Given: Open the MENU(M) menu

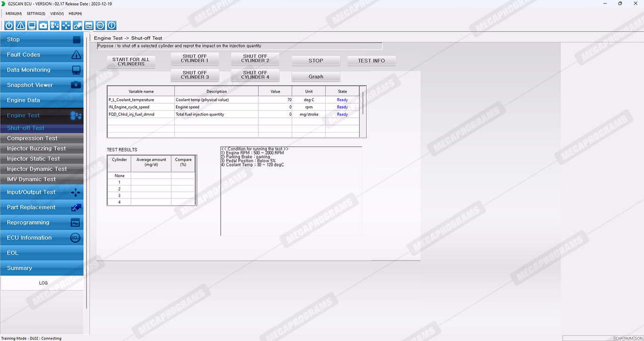Looking at the screenshot, I should [14, 14].
